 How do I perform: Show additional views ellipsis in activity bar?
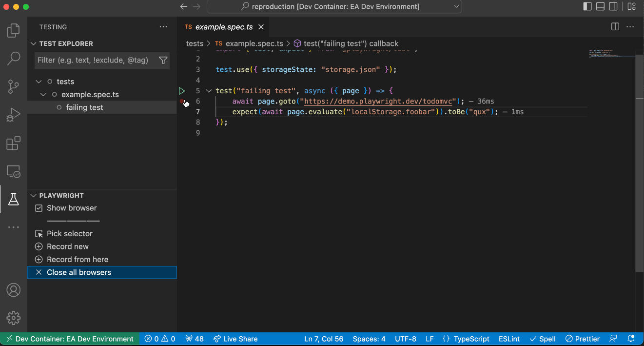click(14, 227)
